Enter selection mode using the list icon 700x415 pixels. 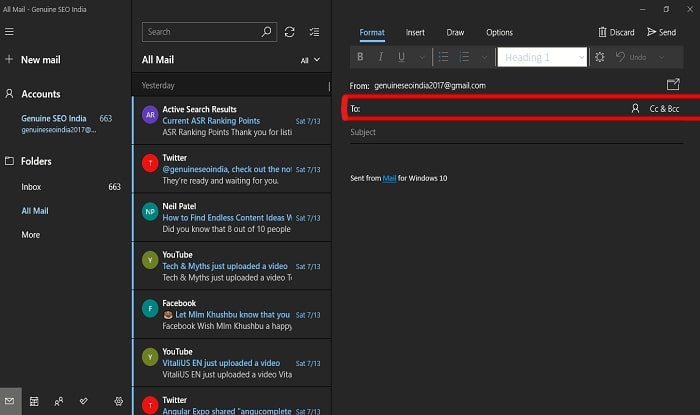pos(314,32)
